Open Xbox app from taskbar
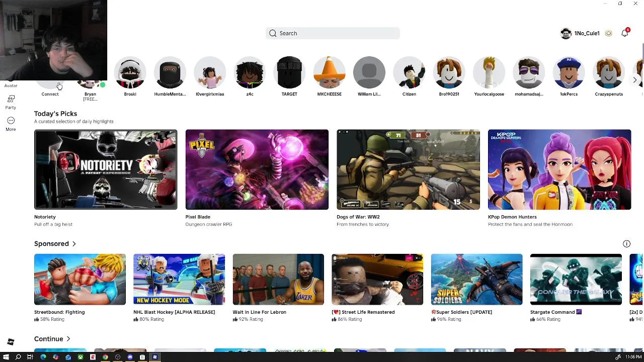The height and width of the screenshot is (362, 644). (x=80, y=357)
